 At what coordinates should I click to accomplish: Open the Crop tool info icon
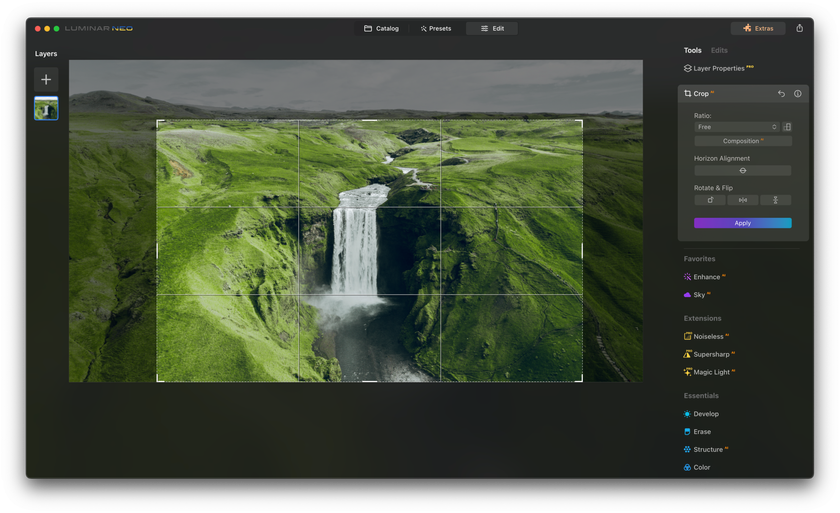(x=798, y=94)
